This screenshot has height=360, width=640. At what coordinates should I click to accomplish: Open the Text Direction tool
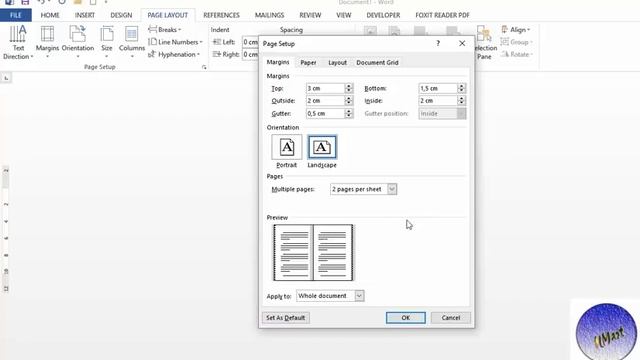[18, 42]
